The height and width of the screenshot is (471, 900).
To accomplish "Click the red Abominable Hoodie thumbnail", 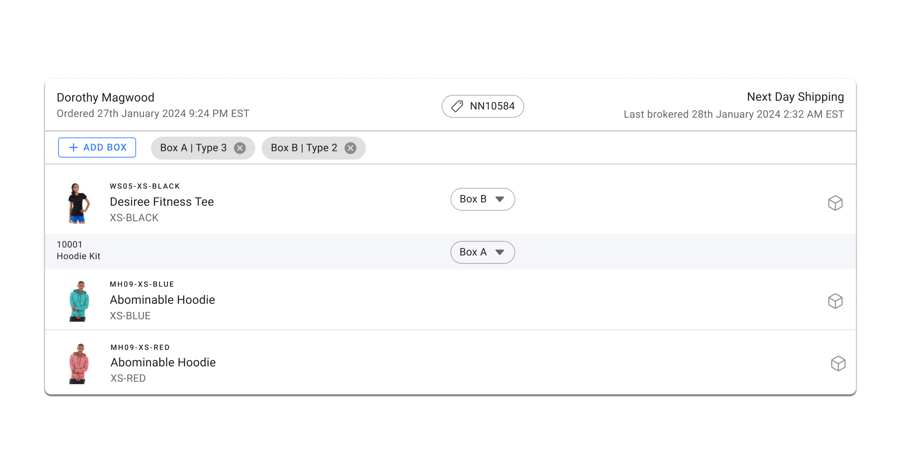I will tap(78, 364).
